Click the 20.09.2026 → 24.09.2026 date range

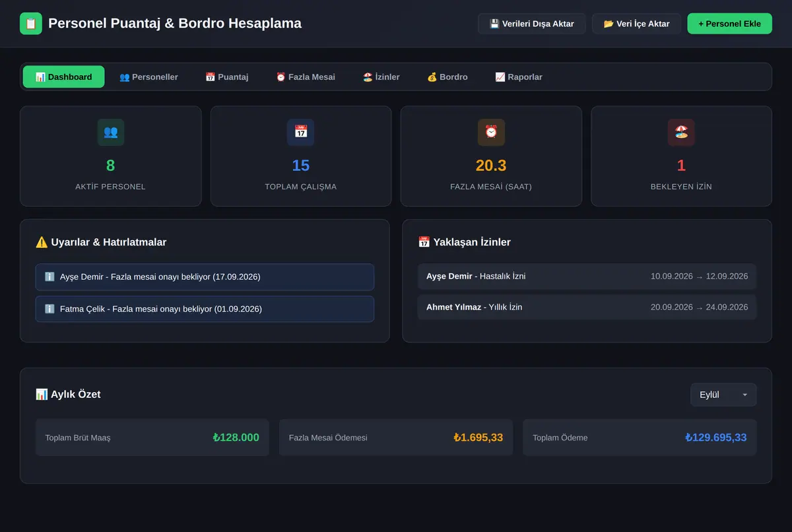[699, 307]
